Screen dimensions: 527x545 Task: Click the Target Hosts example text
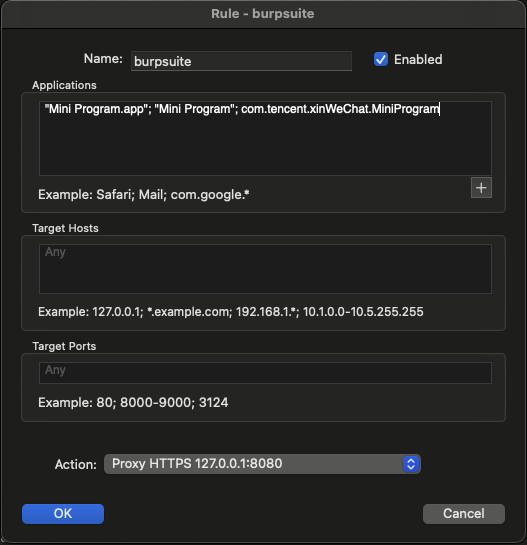231,312
